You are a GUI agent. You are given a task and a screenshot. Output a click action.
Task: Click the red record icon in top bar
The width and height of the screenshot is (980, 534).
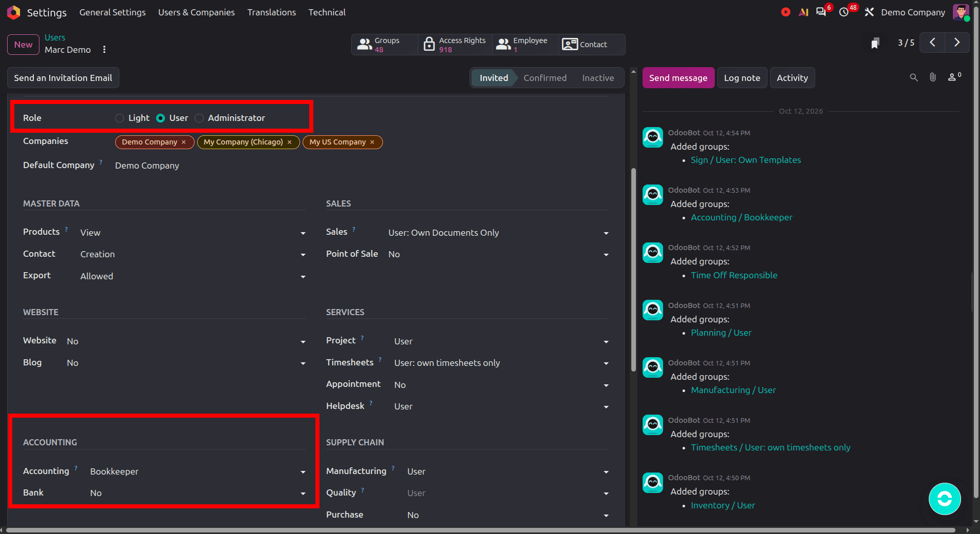point(785,12)
